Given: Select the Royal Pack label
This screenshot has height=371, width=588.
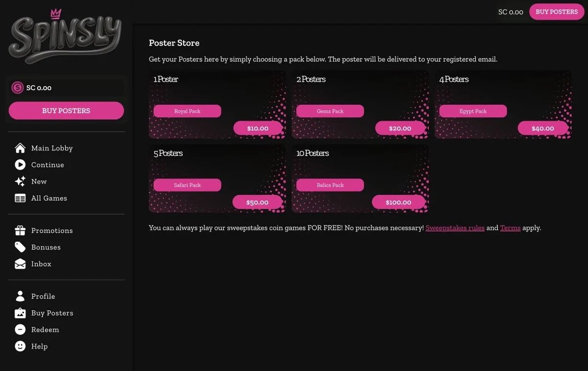Looking at the screenshot, I should [x=187, y=111].
